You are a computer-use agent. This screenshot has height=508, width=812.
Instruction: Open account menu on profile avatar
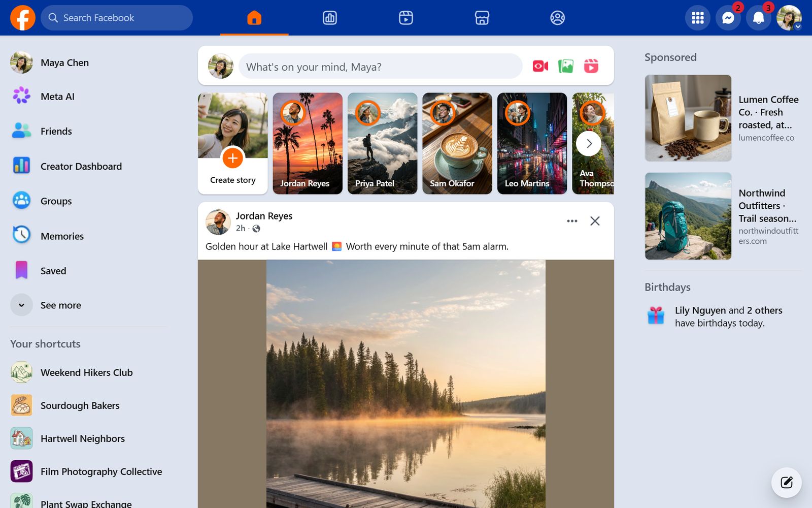click(789, 18)
